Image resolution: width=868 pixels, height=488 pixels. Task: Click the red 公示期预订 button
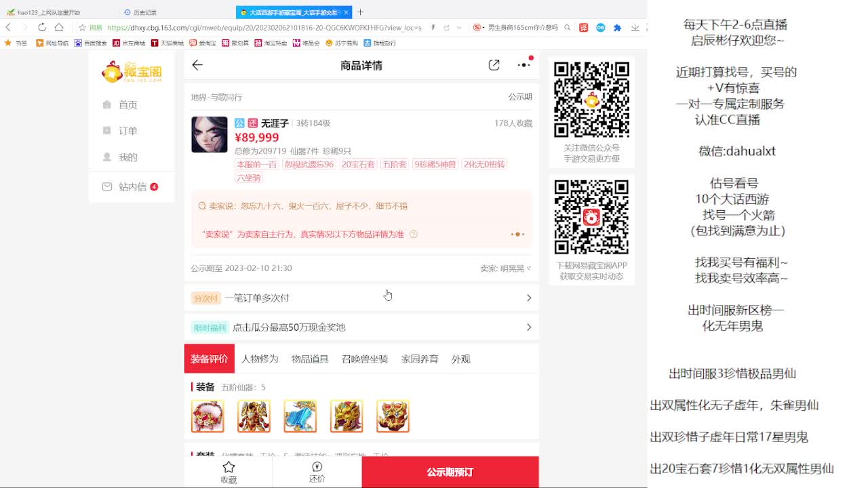(450, 472)
